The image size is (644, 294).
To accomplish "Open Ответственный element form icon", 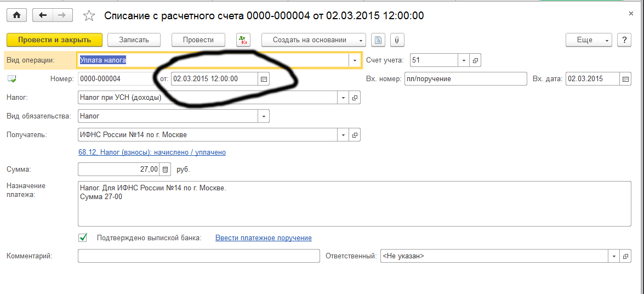I will pos(625,256).
